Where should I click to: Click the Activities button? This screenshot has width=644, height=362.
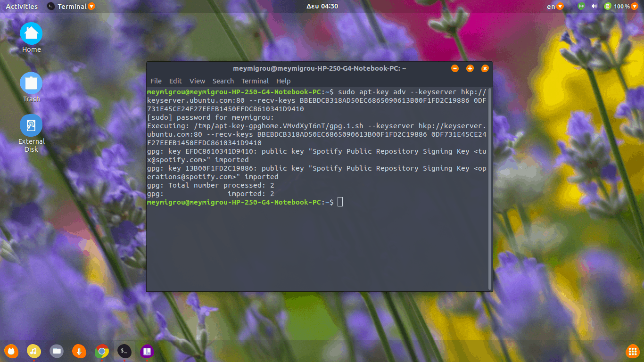click(22, 7)
